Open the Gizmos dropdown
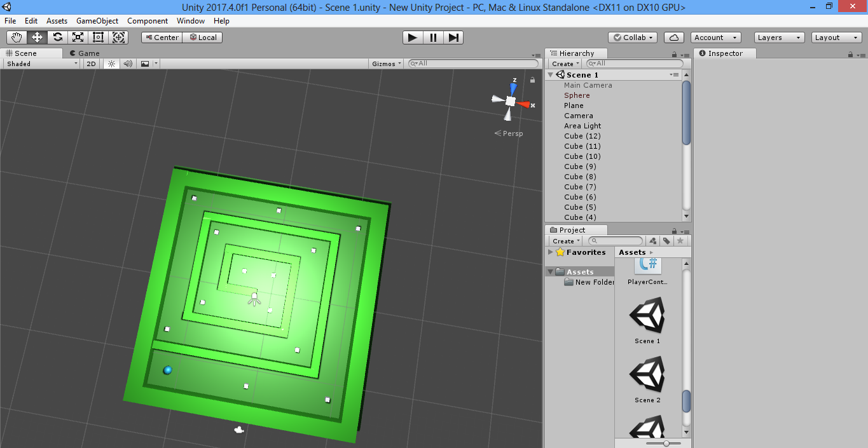The width and height of the screenshot is (868, 448). click(x=387, y=64)
